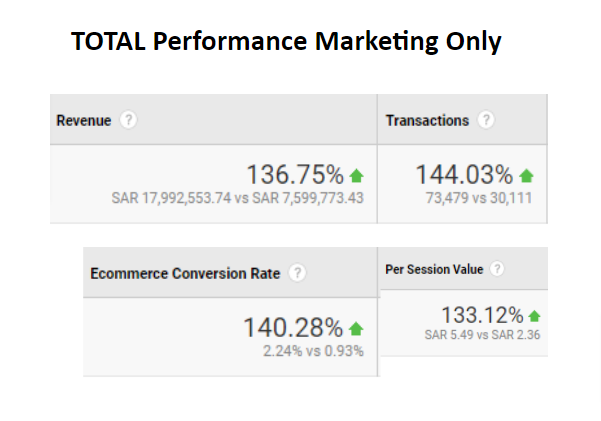The image size is (601, 421).
Task: Select the 2.24% vs 0.93% comparison text
Action: pyautogui.click(x=313, y=350)
